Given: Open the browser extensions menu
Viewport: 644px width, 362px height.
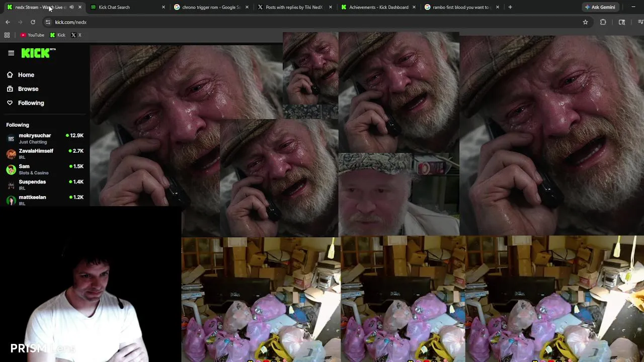Looking at the screenshot, I should (x=603, y=22).
